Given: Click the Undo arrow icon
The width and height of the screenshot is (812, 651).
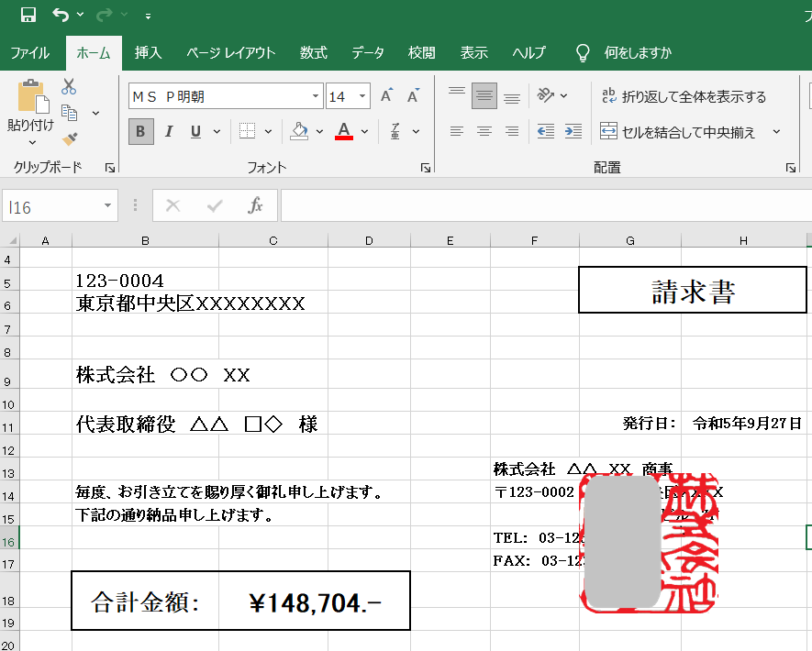Looking at the screenshot, I should [61, 15].
